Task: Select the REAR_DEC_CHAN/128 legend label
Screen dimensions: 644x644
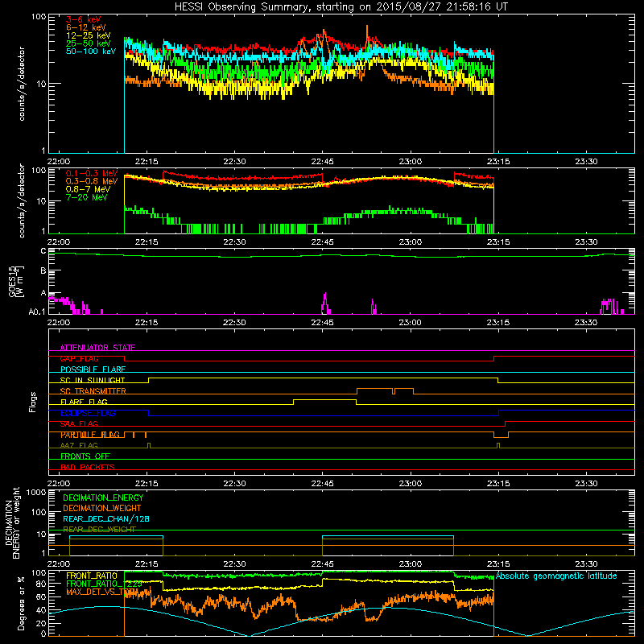Action: 106,519
